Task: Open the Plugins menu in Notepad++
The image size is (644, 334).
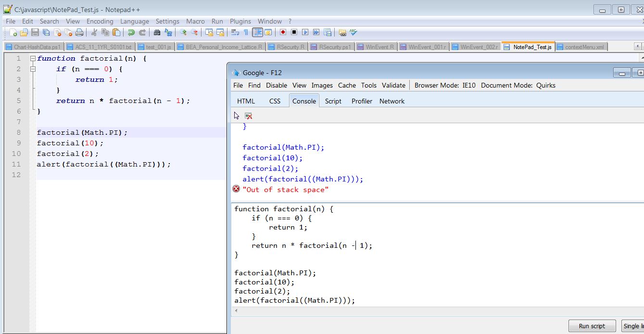Action: (240, 21)
